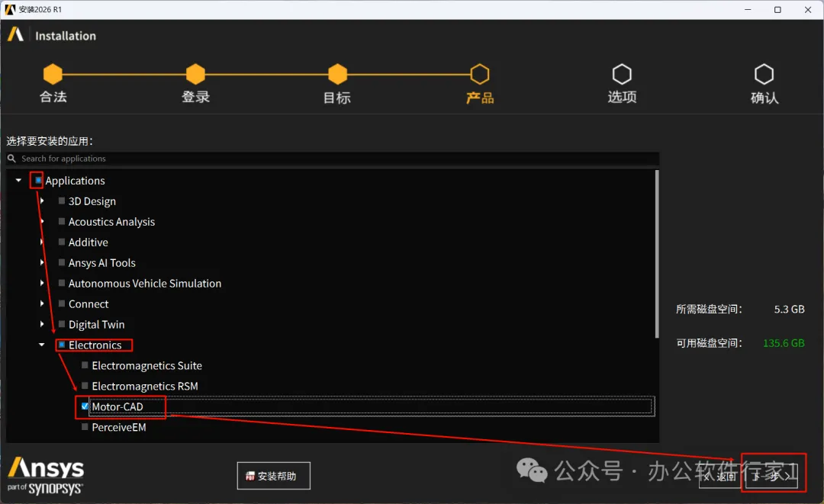Click the 135.6 GB available space value
Image resolution: width=824 pixels, height=504 pixels.
784,343
